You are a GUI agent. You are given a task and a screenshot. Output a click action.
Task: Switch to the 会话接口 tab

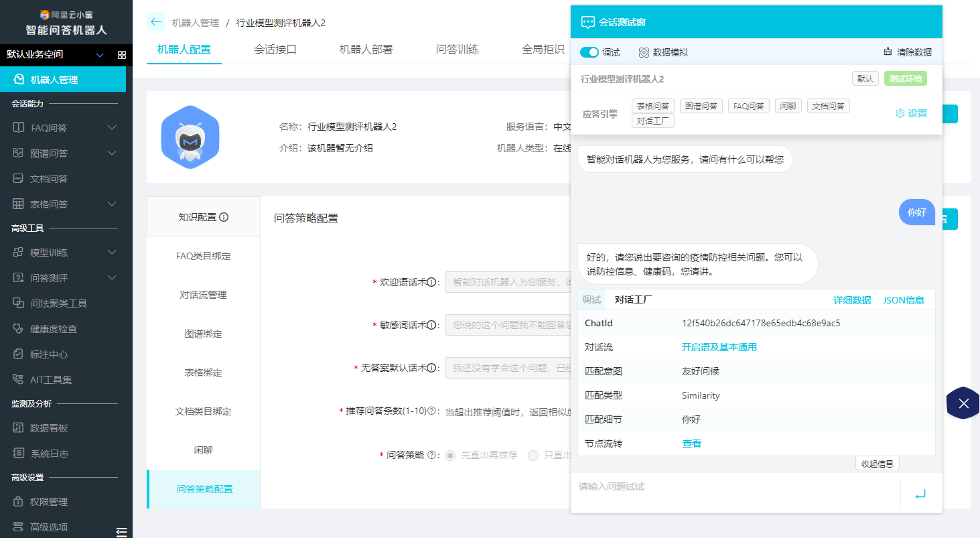(x=275, y=50)
